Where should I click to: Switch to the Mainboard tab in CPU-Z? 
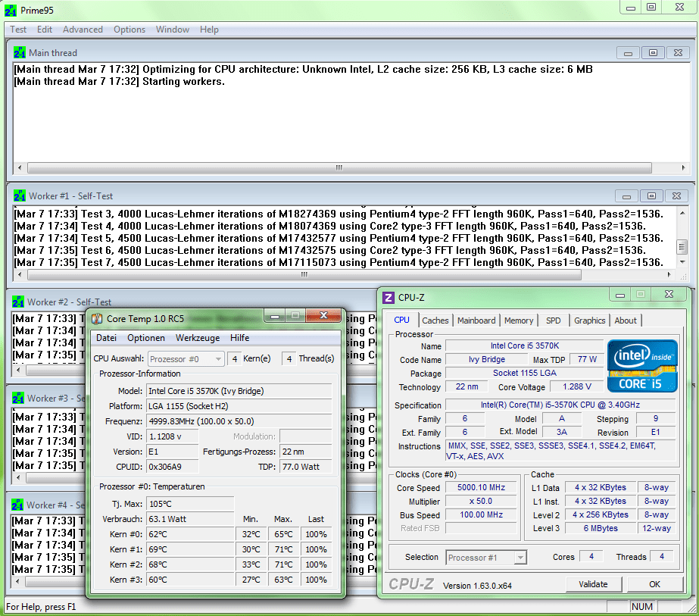coord(476,321)
